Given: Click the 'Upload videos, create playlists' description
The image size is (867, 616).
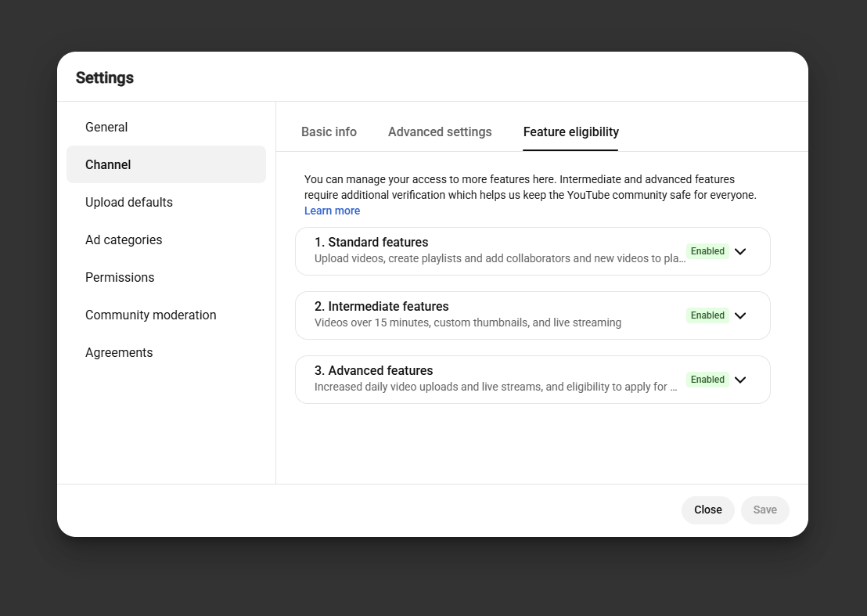Looking at the screenshot, I should point(500,259).
